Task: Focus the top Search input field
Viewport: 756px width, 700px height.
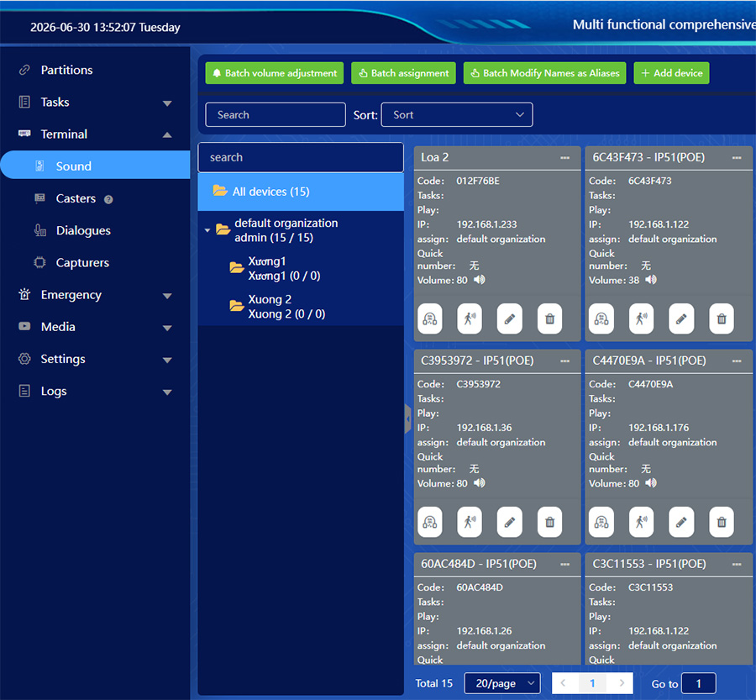Action: pos(276,115)
